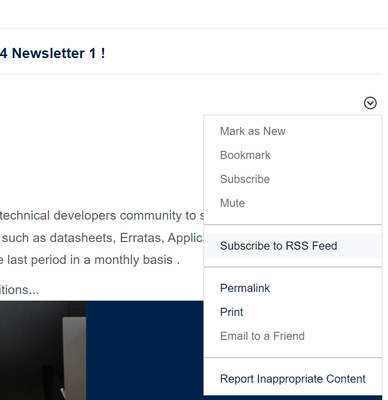Copy the Permalink option
The height and width of the screenshot is (400, 388).
pyautogui.click(x=245, y=288)
